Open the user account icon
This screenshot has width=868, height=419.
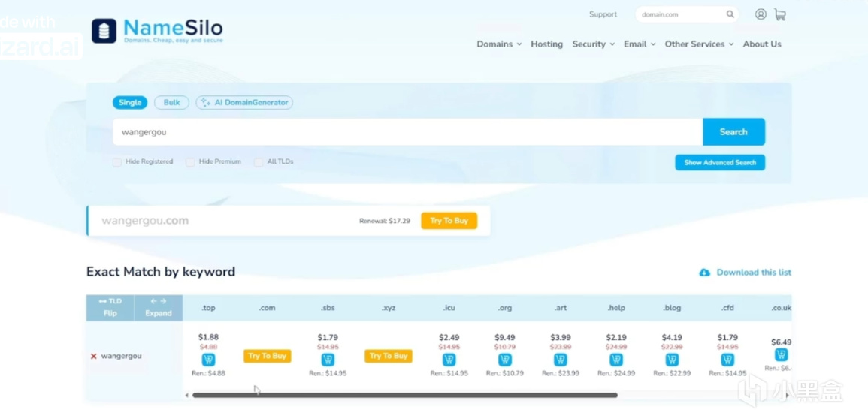tap(761, 14)
